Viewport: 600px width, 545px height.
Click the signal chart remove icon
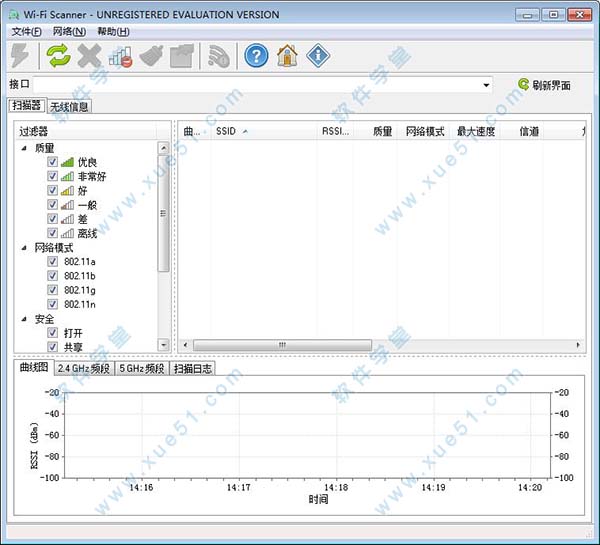click(121, 57)
